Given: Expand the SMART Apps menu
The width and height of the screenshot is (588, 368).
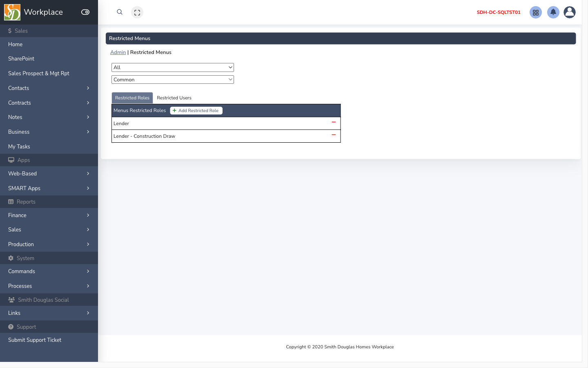Looking at the screenshot, I should click(49, 188).
